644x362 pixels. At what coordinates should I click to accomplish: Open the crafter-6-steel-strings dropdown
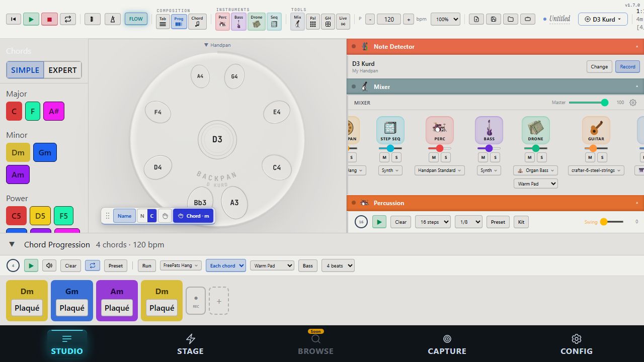point(596,170)
